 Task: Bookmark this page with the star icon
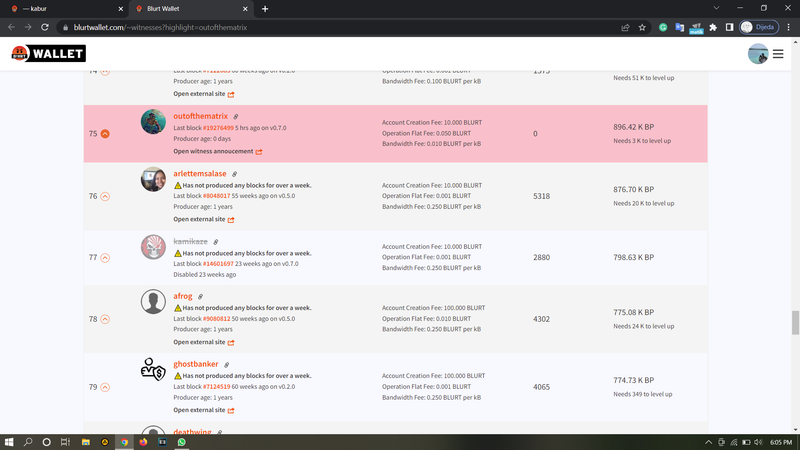(x=643, y=28)
